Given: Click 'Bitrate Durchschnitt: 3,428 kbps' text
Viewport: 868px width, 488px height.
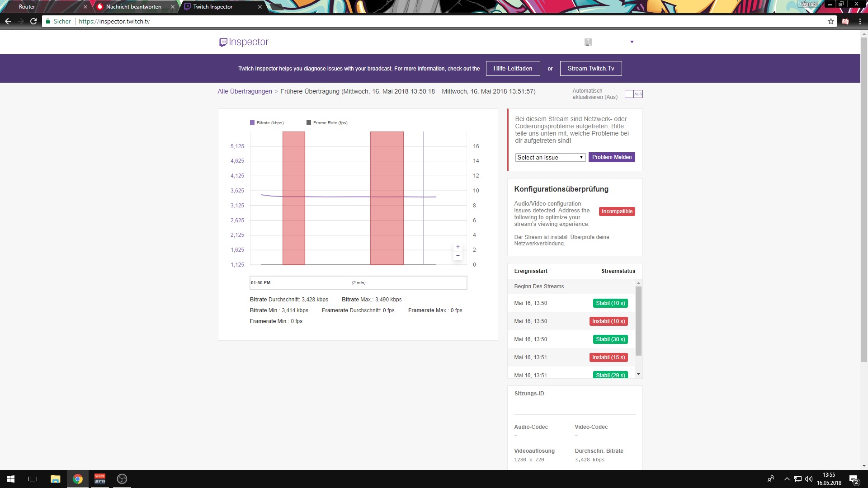Looking at the screenshot, I should (289, 300).
